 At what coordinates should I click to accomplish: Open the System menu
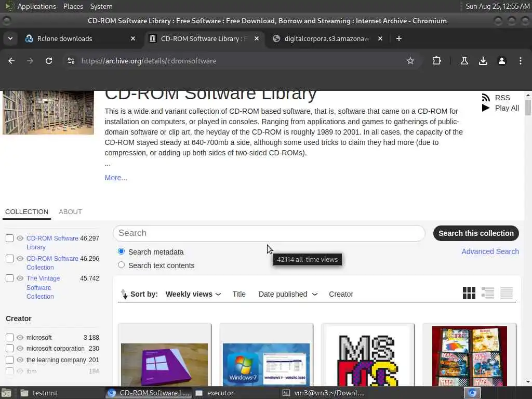[101, 6]
